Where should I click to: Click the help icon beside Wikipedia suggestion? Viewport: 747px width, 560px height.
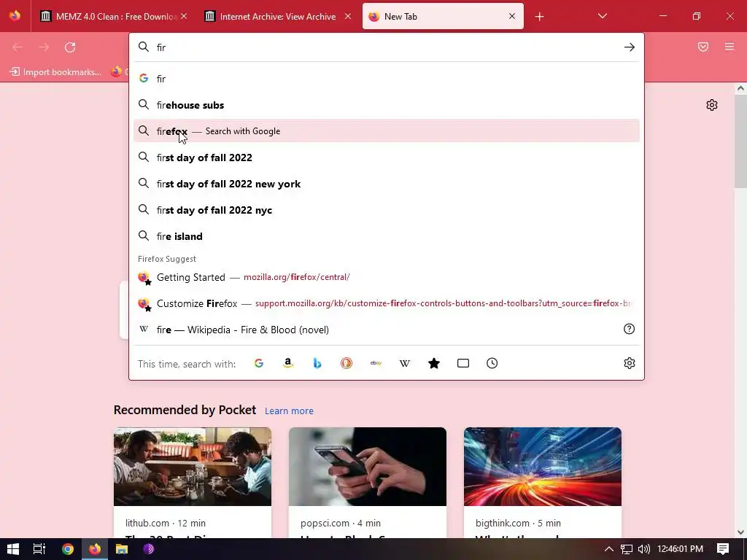(x=629, y=329)
